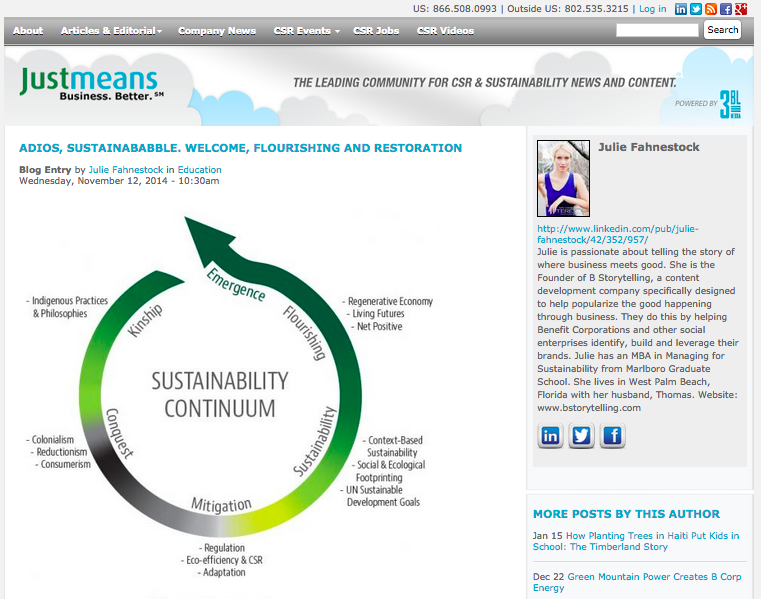Viewport: 761px width, 599px height.
Task: Open the Google Plus icon in header
Action: pos(741,9)
